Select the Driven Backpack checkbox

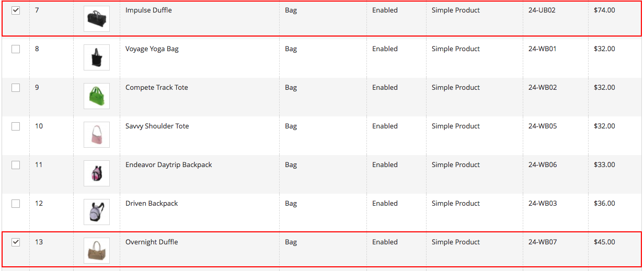coord(16,204)
